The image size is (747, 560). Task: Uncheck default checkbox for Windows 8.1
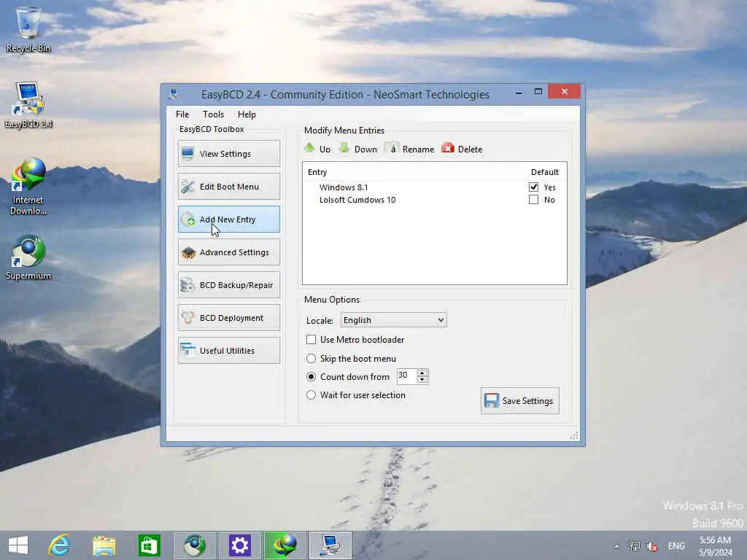coord(533,187)
